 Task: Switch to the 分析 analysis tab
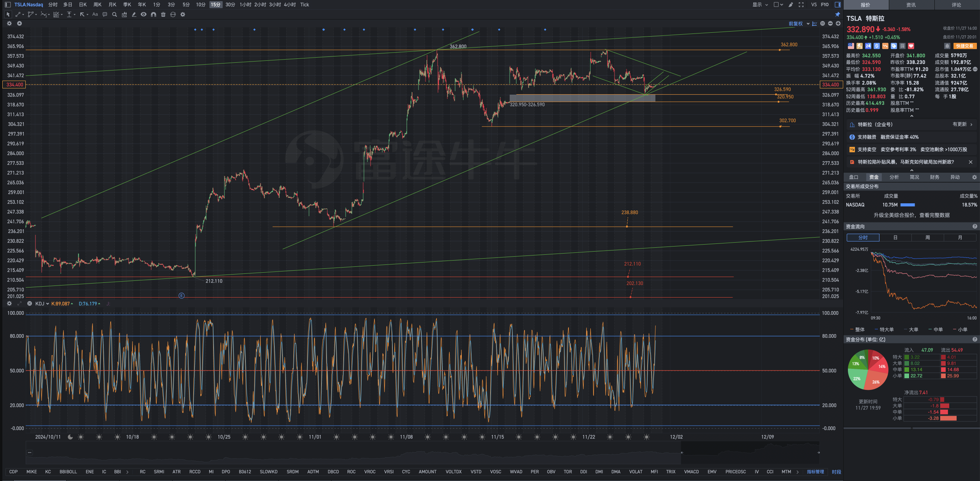(894, 177)
